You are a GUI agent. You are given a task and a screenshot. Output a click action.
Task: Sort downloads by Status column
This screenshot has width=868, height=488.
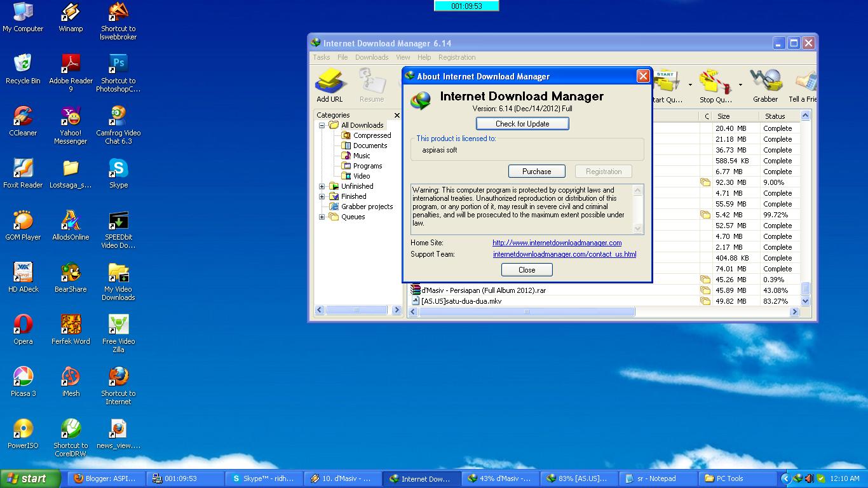[779, 116]
